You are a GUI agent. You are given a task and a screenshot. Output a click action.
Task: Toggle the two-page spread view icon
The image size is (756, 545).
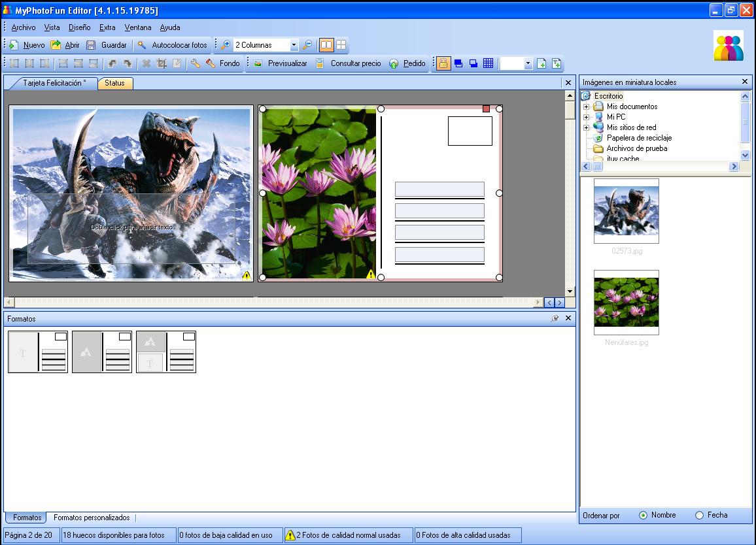(326, 45)
